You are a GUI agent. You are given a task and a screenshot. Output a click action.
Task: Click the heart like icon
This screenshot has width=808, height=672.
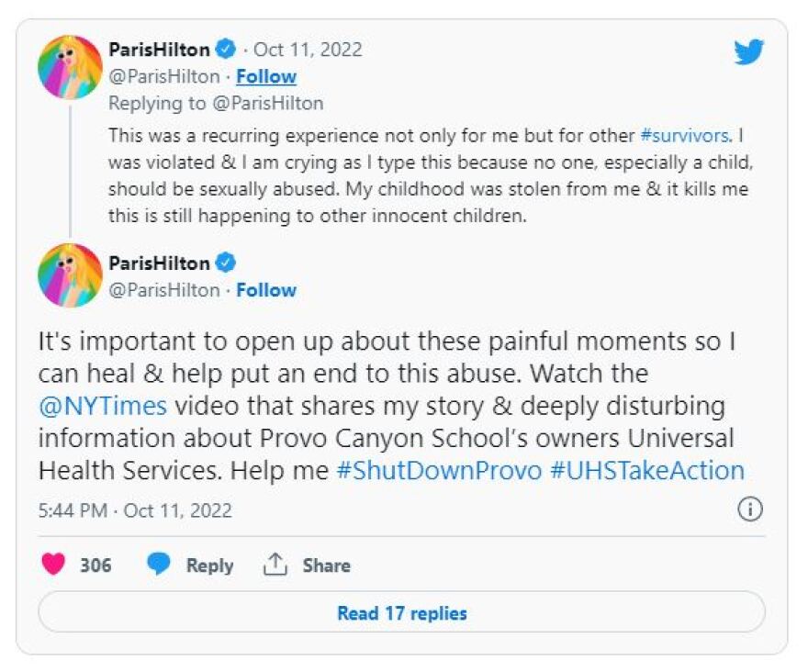pos(54,565)
